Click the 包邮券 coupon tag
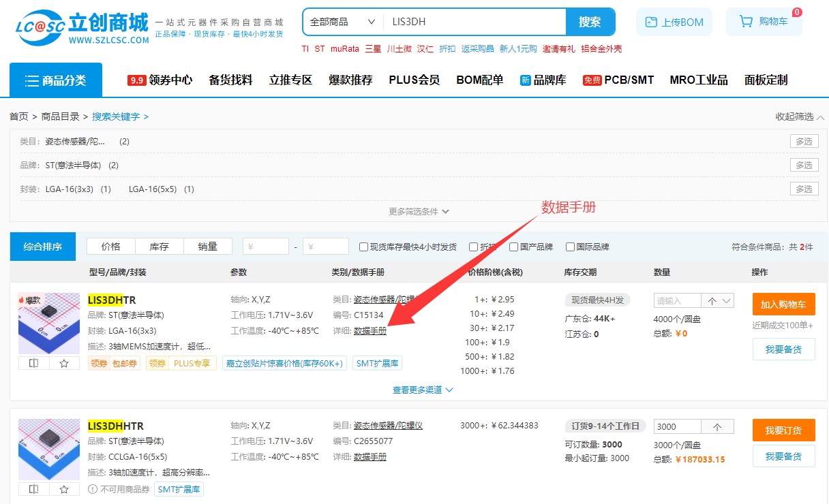The width and height of the screenshot is (829, 504). click(x=124, y=364)
